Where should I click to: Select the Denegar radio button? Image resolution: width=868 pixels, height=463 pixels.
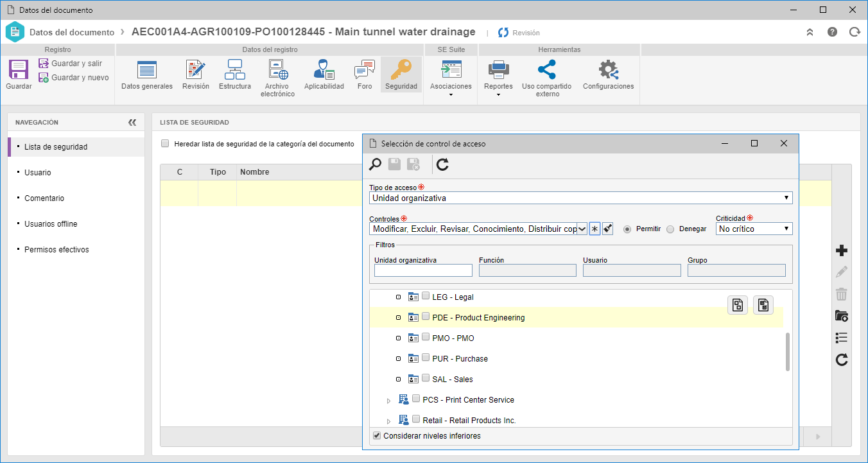coord(670,229)
